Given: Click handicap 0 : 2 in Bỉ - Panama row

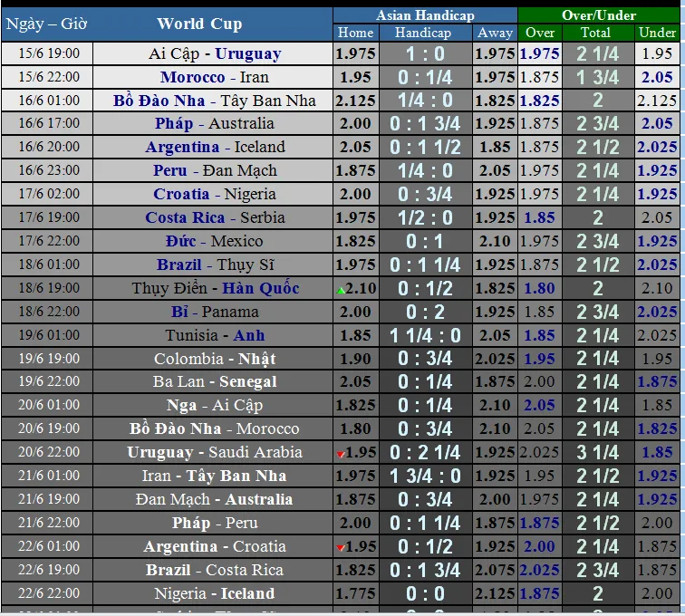Looking at the screenshot, I should click(x=425, y=313).
